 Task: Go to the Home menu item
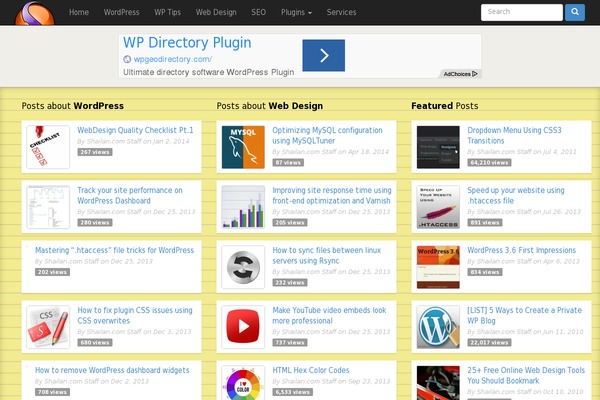click(79, 12)
